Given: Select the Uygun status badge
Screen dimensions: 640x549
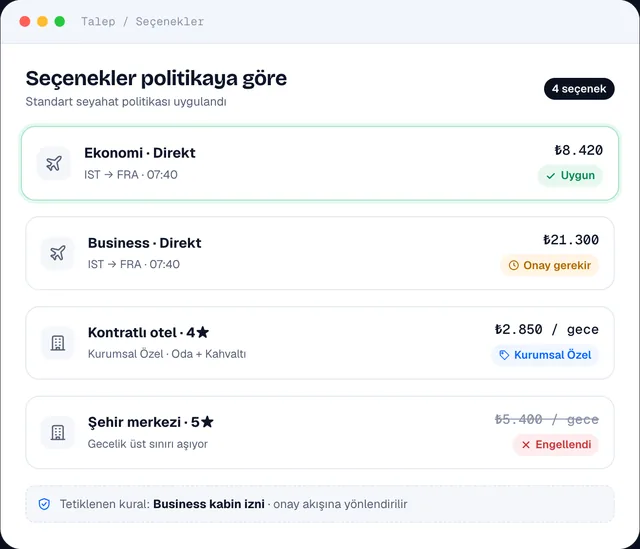Looking at the screenshot, I should [x=570, y=176].
